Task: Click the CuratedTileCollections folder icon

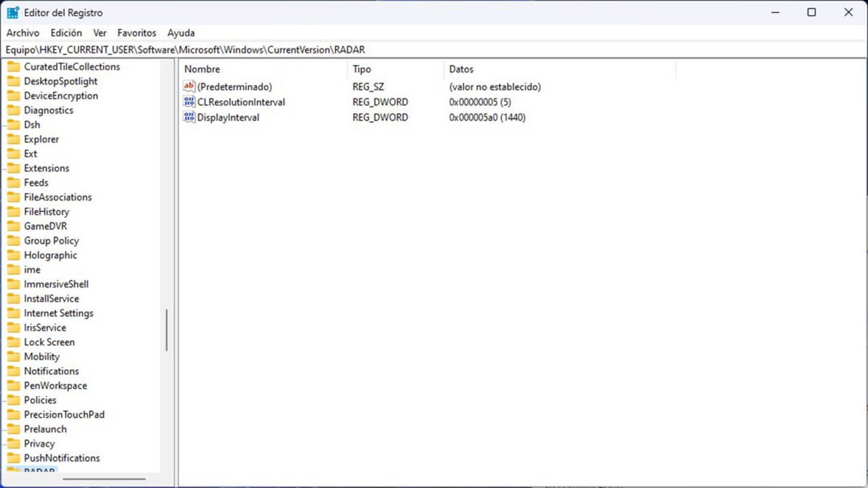Action: (x=14, y=67)
